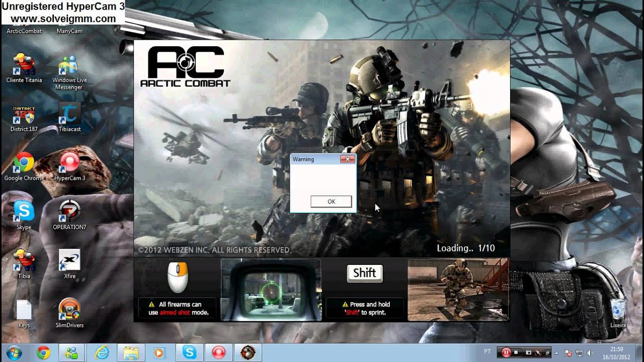This screenshot has height=362, width=644.
Task: Open ArcticCombat desktop shortcut
Action: (x=24, y=30)
